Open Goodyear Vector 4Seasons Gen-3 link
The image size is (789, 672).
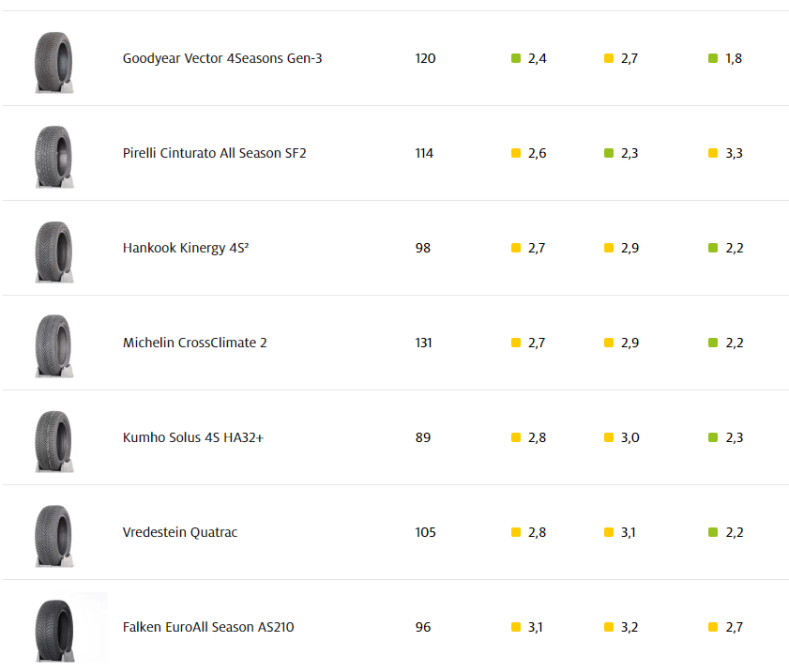(222, 58)
